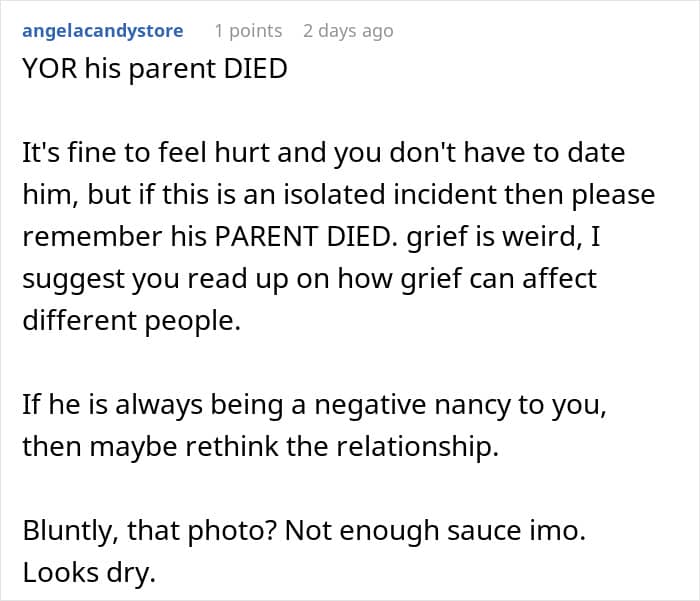
Task: Click the words "different people."
Action: [131, 318]
